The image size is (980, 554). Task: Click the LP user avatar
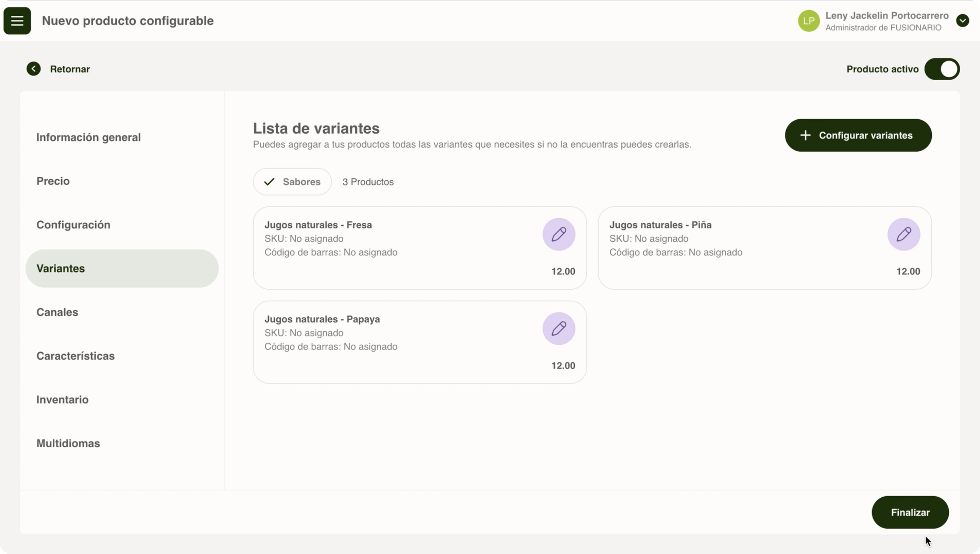(x=808, y=21)
